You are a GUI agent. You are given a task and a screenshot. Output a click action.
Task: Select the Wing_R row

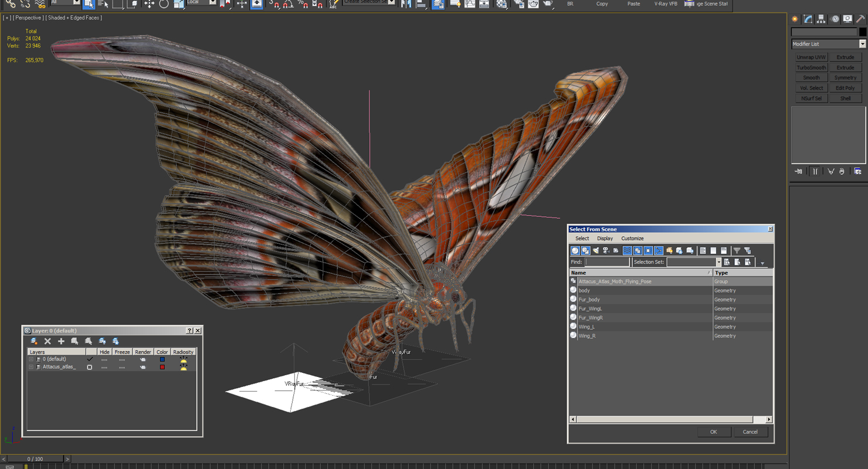click(671, 336)
